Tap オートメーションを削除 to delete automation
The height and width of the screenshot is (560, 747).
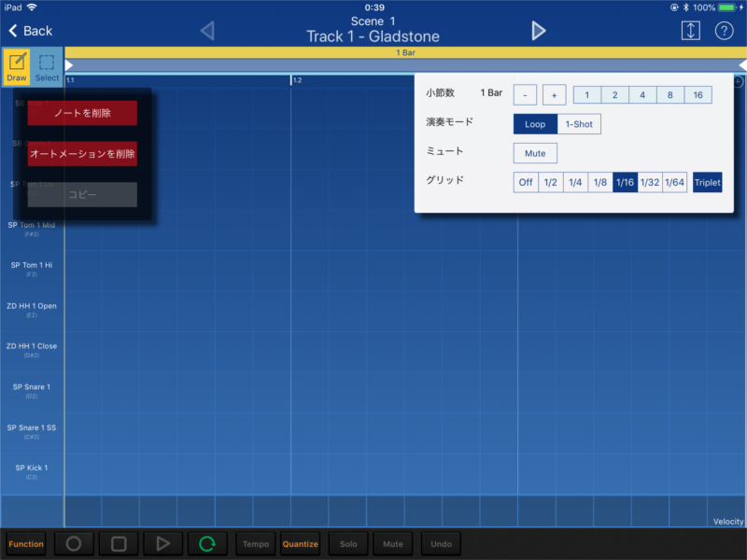click(82, 154)
